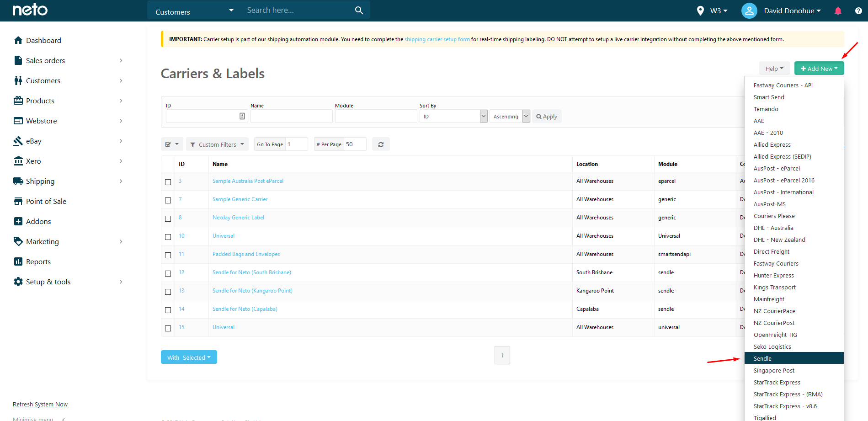868x421 pixels.
Task: Open the select-all checkbox dropdown
Action: click(172, 144)
